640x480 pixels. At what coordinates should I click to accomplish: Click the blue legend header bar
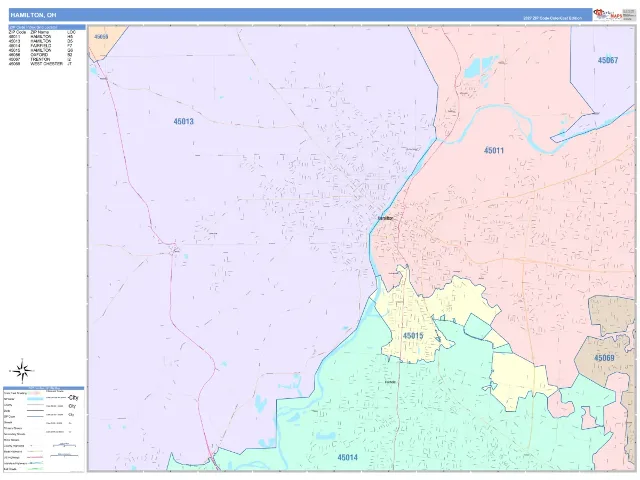44,388
